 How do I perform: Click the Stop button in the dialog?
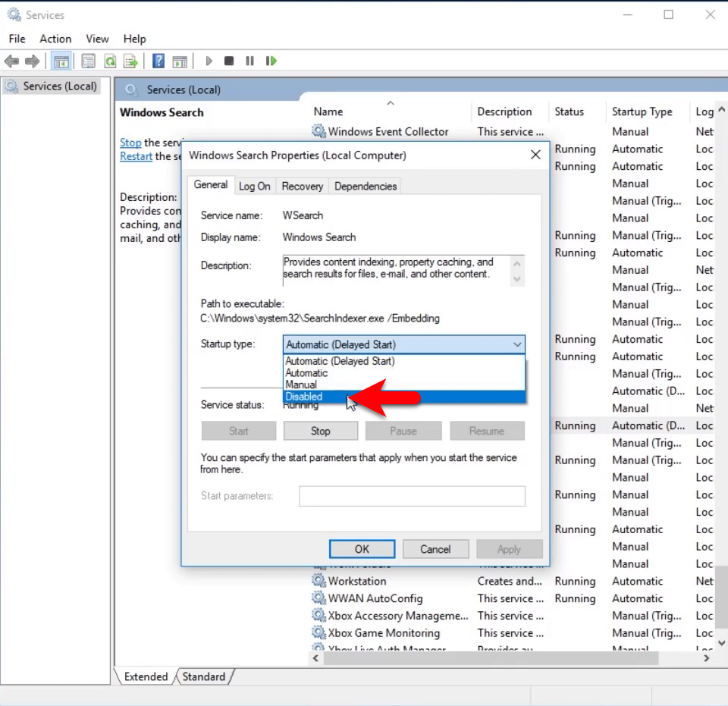tap(320, 431)
